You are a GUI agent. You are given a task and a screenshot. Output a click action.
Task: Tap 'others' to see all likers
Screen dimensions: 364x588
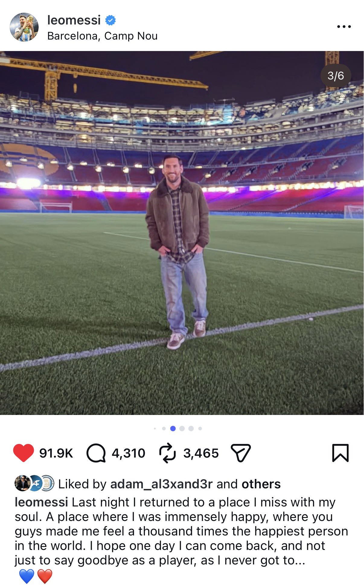261,484
